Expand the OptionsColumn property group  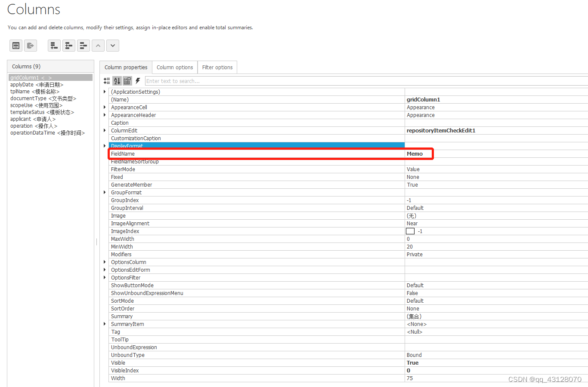click(x=104, y=262)
